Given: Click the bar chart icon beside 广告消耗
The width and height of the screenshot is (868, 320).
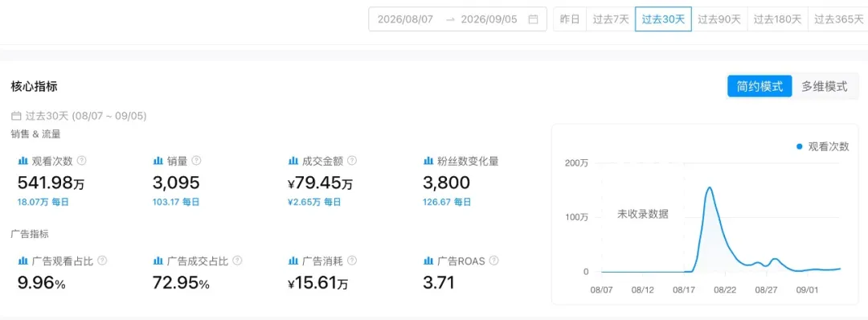Looking at the screenshot, I should point(293,261).
